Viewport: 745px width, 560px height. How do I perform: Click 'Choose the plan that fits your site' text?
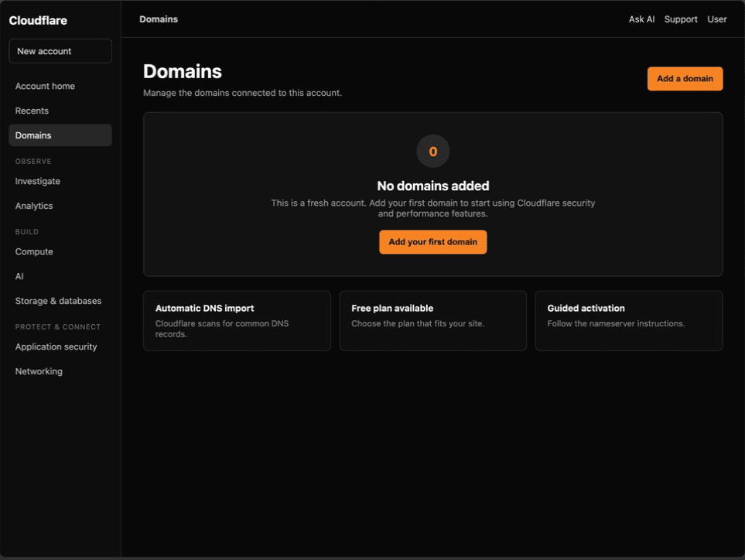pyautogui.click(x=418, y=323)
